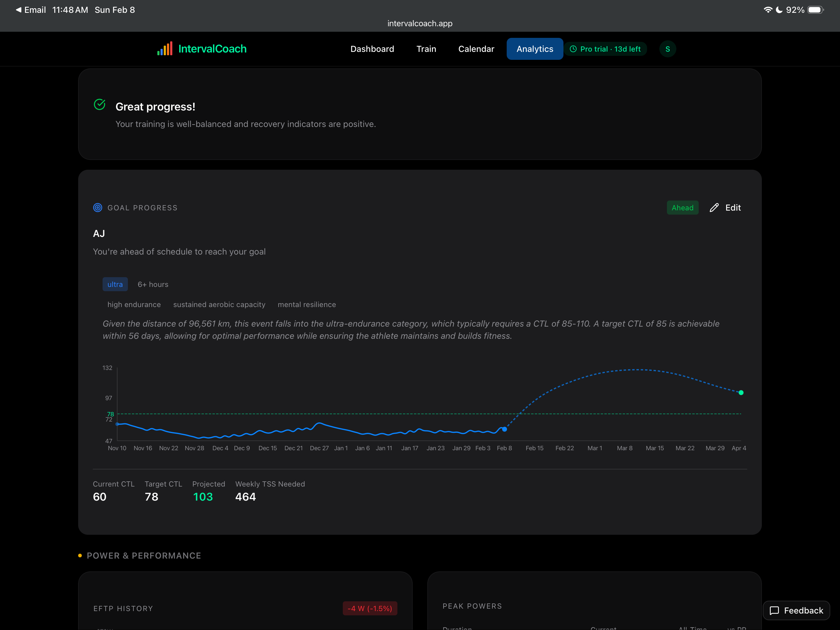Tap the back arrow to Email
840x630 pixels.
(18, 10)
